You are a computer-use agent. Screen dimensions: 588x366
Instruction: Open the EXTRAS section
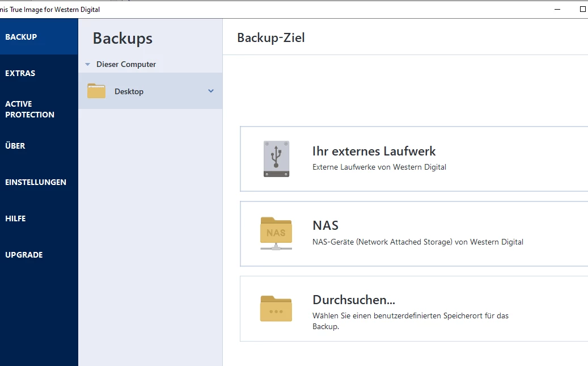(x=20, y=73)
